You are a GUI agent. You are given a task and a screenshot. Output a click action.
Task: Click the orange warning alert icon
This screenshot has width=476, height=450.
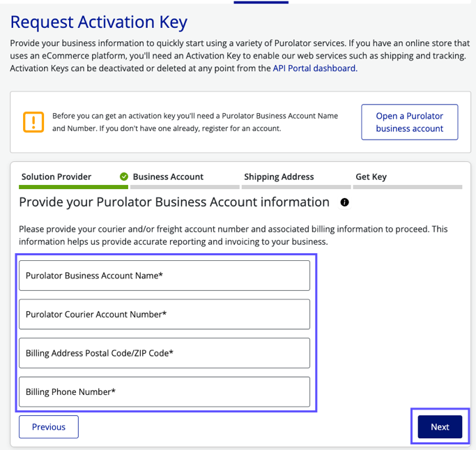33,122
